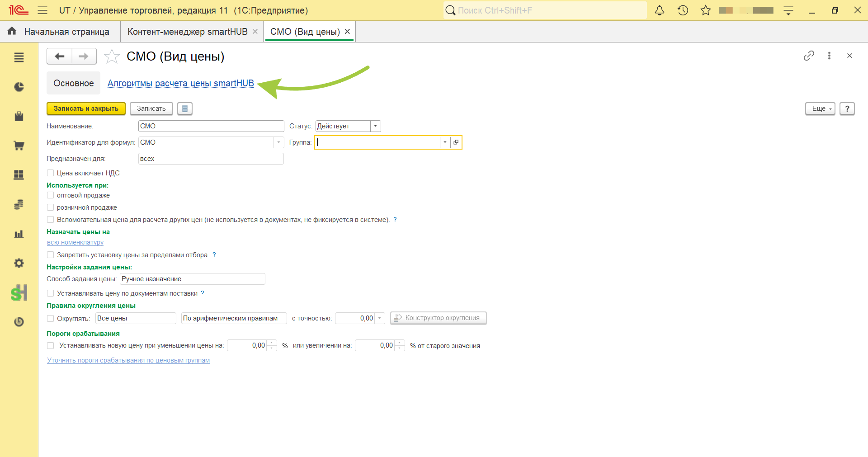
Task: Click the search magnifier icon
Action: 450,10
